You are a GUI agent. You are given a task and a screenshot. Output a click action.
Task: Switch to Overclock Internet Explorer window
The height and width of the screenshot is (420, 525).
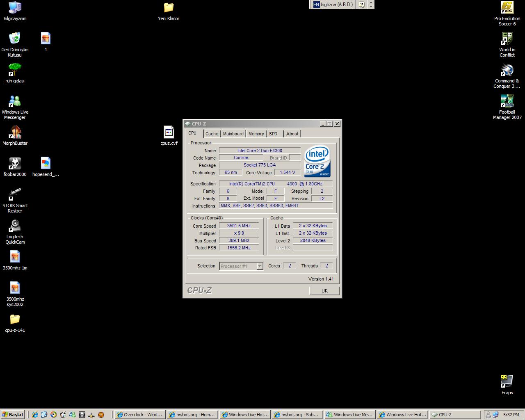click(139, 415)
